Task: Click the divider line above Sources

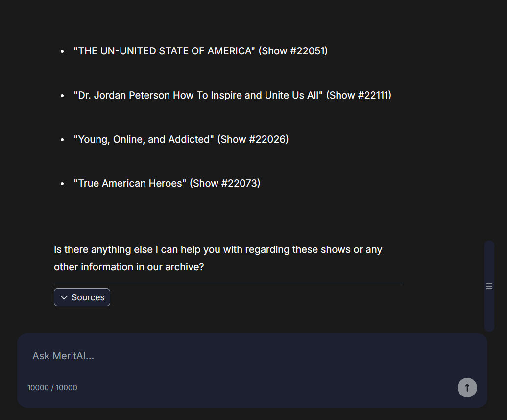Action: pos(228,283)
